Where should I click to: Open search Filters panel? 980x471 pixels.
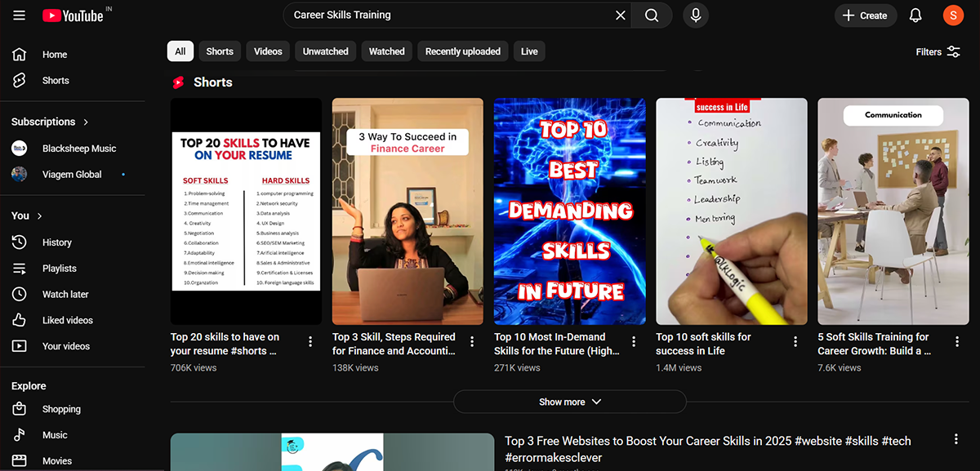[938, 51]
